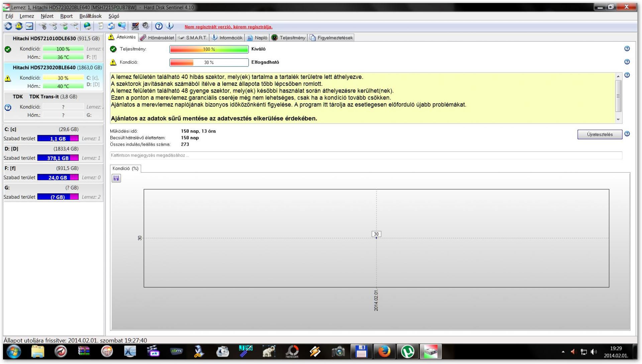Open the Figyelmeztetések tab
The width and height of the screenshot is (642, 364).
coord(331,38)
